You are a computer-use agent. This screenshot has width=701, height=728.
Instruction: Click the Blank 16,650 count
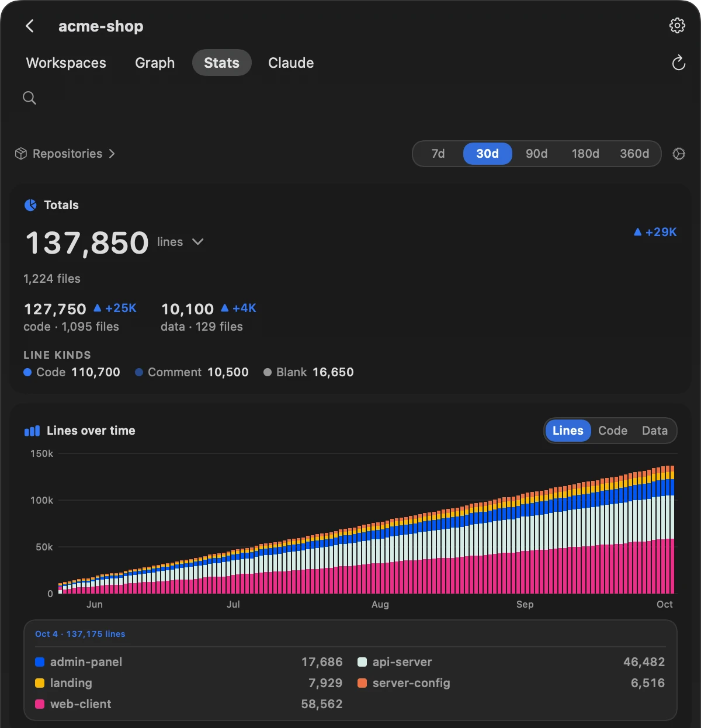pos(333,372)
